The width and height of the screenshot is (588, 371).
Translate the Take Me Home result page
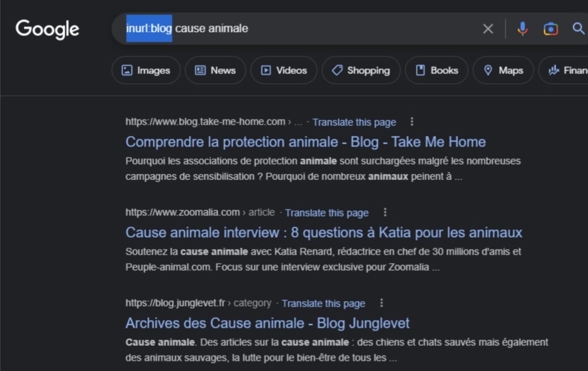pos(354,122)
